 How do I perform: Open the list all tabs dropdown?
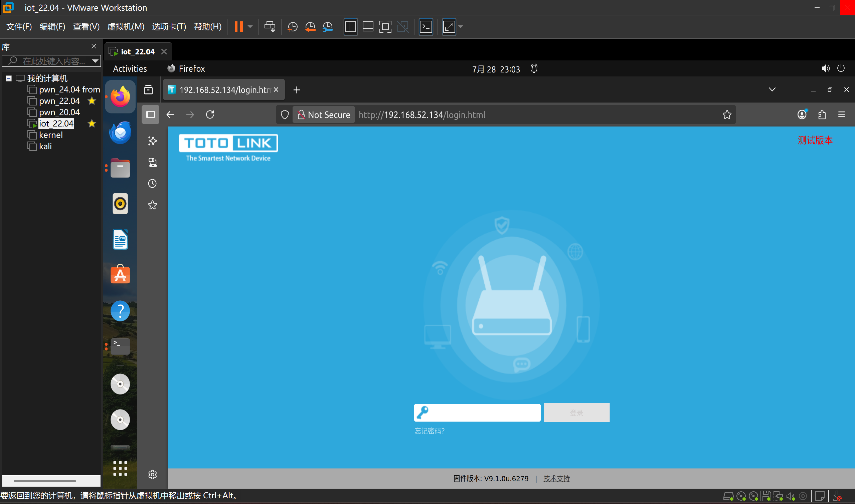pyautogui.click(x=772, y=89)
